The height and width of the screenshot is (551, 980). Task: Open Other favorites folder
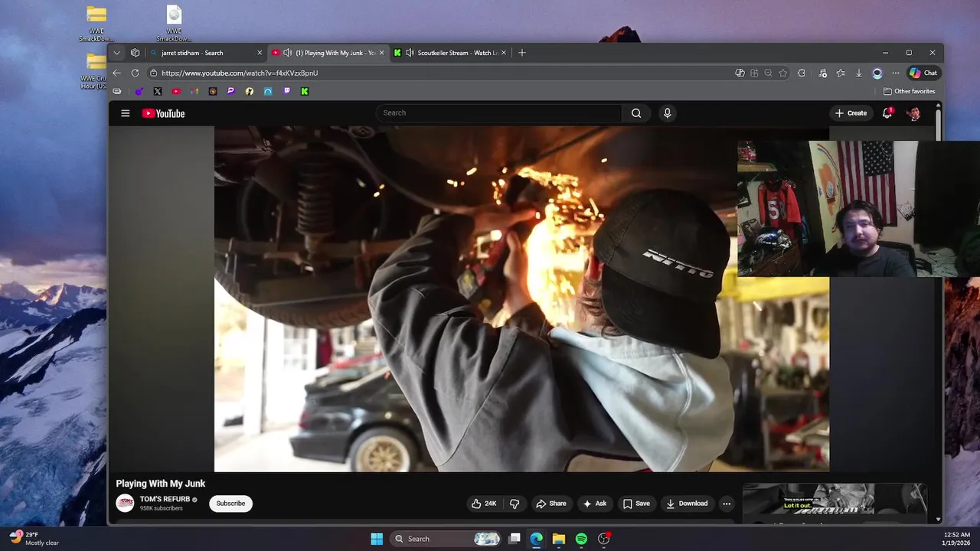pos(910,91)
